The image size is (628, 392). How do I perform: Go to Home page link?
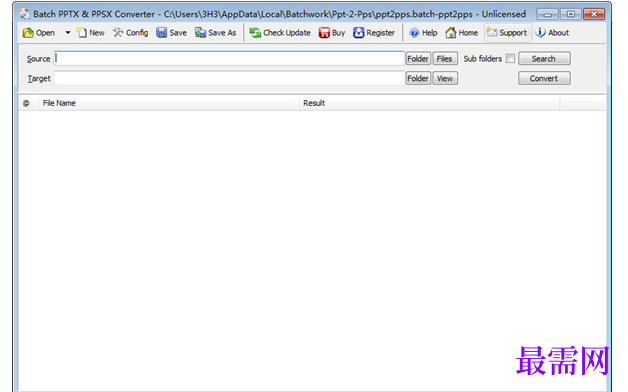[x=461, y=33]
